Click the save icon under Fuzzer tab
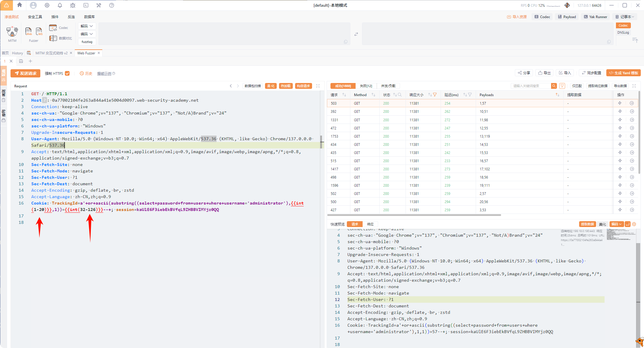The width and height of the screenshot is (644, 348). click(21, 61)
